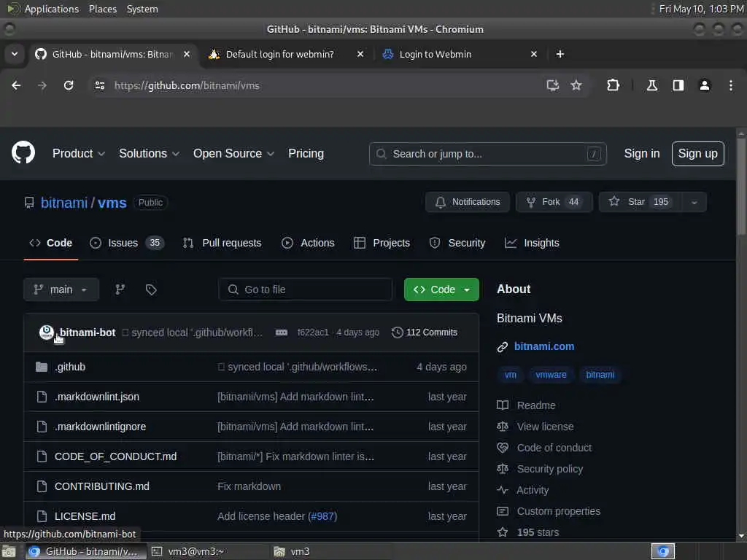This screenshot has width=747, height=560.
Task: Click the Notifications button
Action: (x=468, y=203)
